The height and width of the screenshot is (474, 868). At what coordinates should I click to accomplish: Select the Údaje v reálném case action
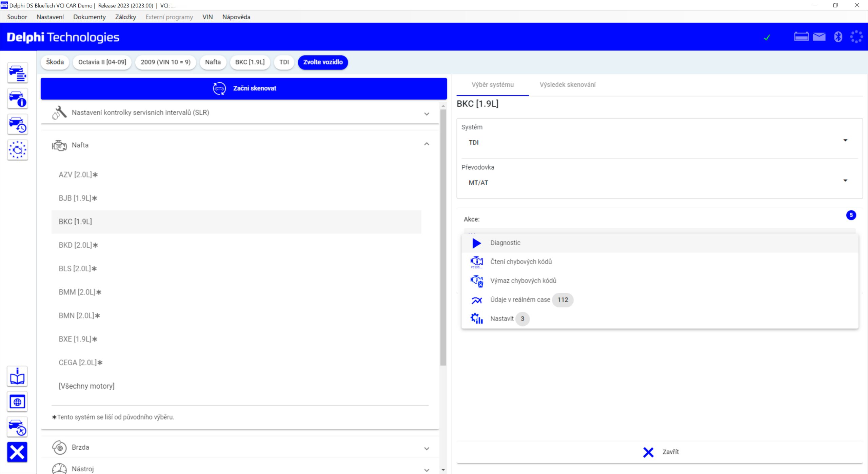tap(660, 300)
